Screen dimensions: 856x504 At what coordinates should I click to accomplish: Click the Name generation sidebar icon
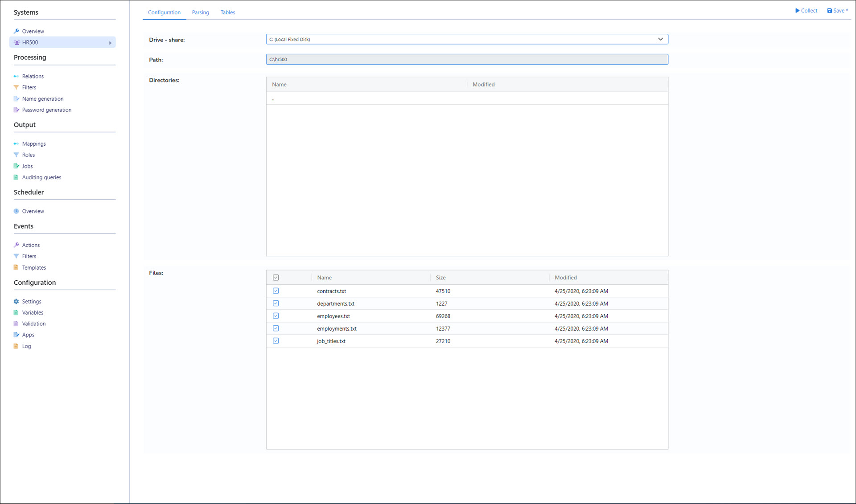pos(16,99)
